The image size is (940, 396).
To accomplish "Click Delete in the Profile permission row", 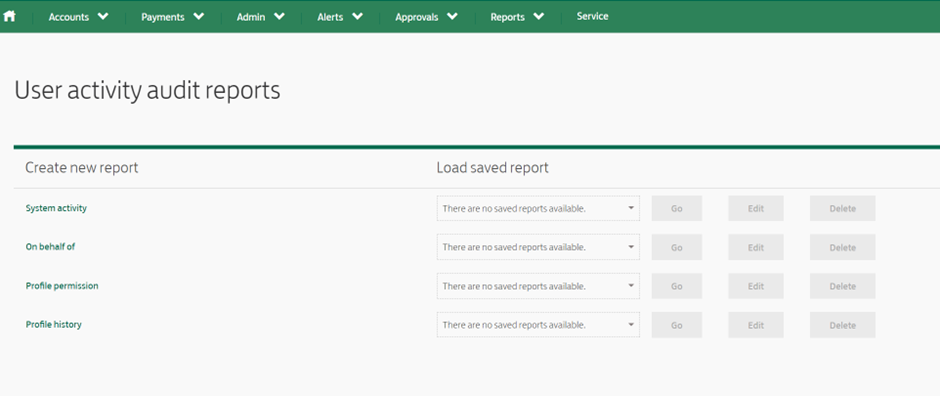I will [x=842, y=286].
